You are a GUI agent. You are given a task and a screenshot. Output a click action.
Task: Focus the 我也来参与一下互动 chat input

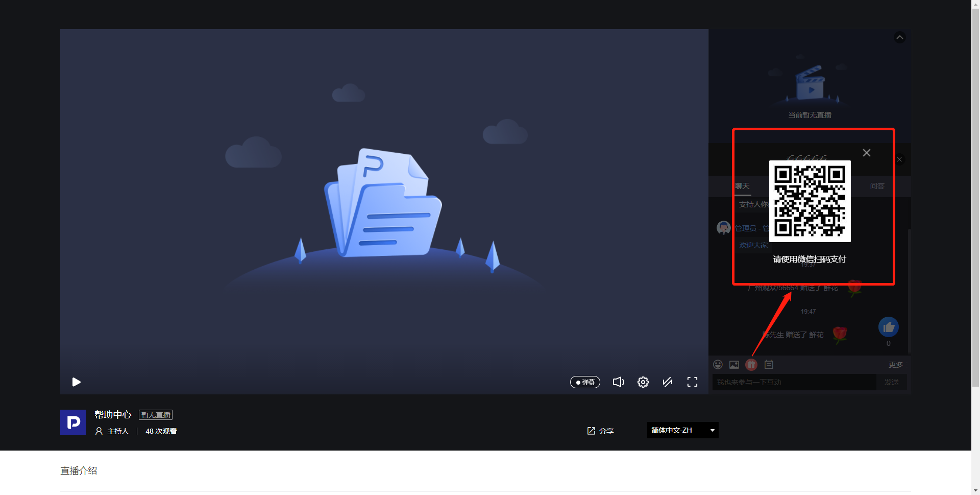tap(794, 382)
